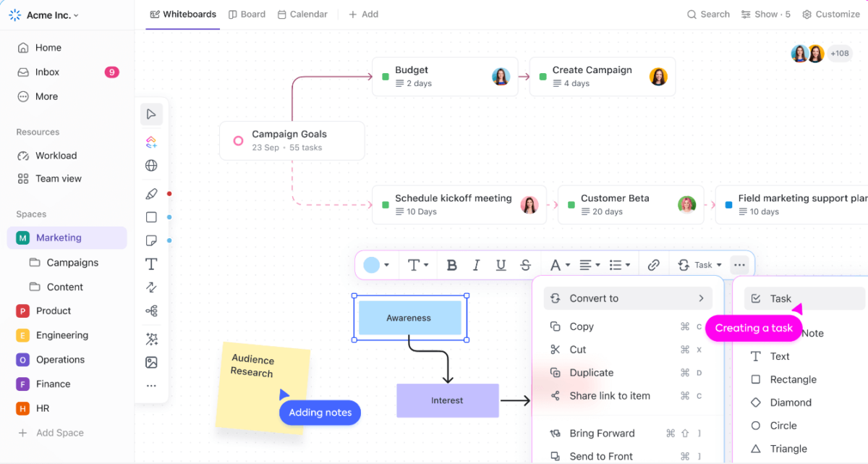Expand the Convert to submenu

[x=627, y=298]
